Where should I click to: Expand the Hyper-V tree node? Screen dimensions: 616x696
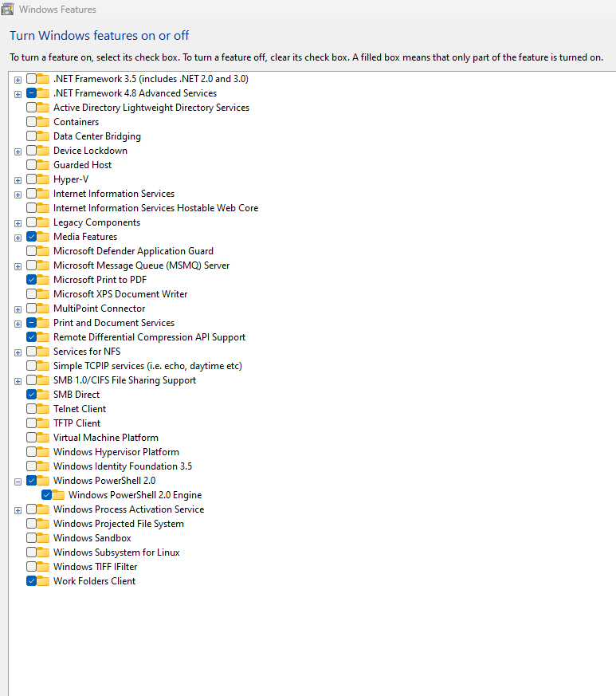pos(18,180)
